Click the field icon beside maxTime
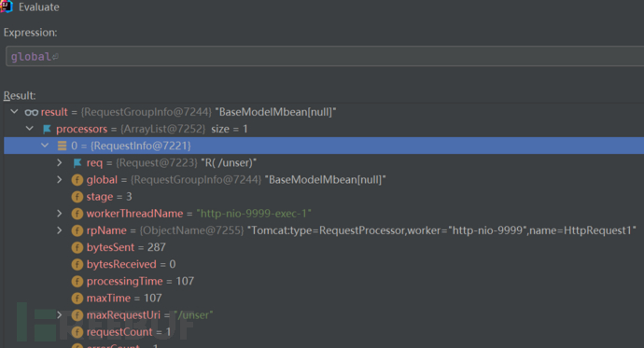The width and height of the screenshot is (644, 348). 77,298
